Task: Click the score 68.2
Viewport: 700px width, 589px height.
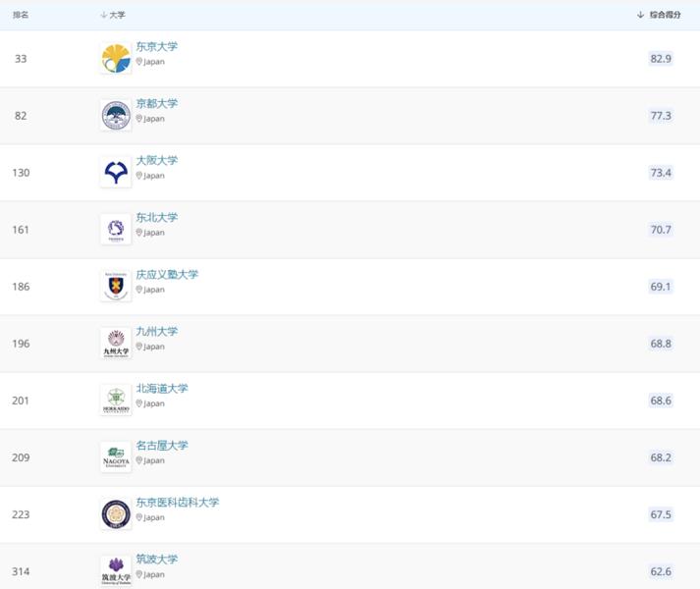Action: 661,457
